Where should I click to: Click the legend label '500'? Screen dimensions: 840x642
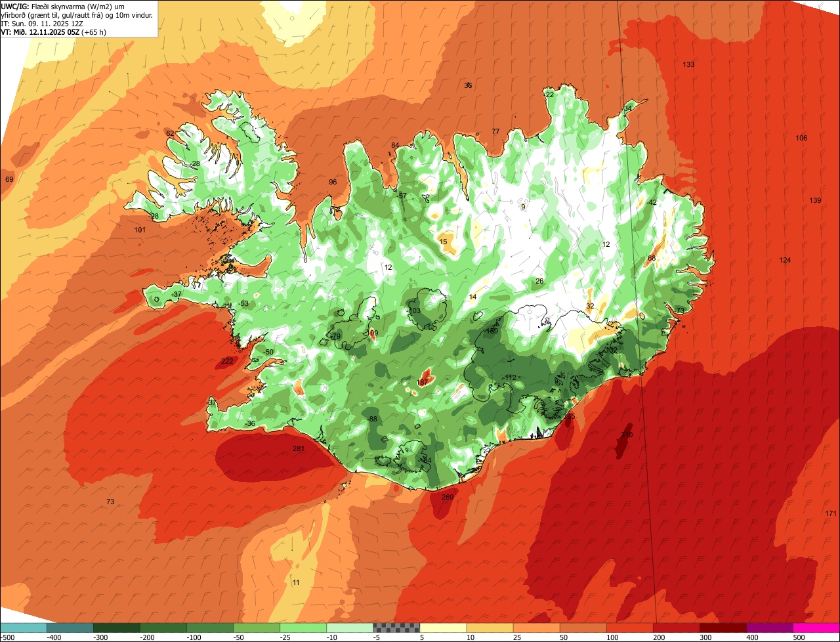(x=799, y=637)
